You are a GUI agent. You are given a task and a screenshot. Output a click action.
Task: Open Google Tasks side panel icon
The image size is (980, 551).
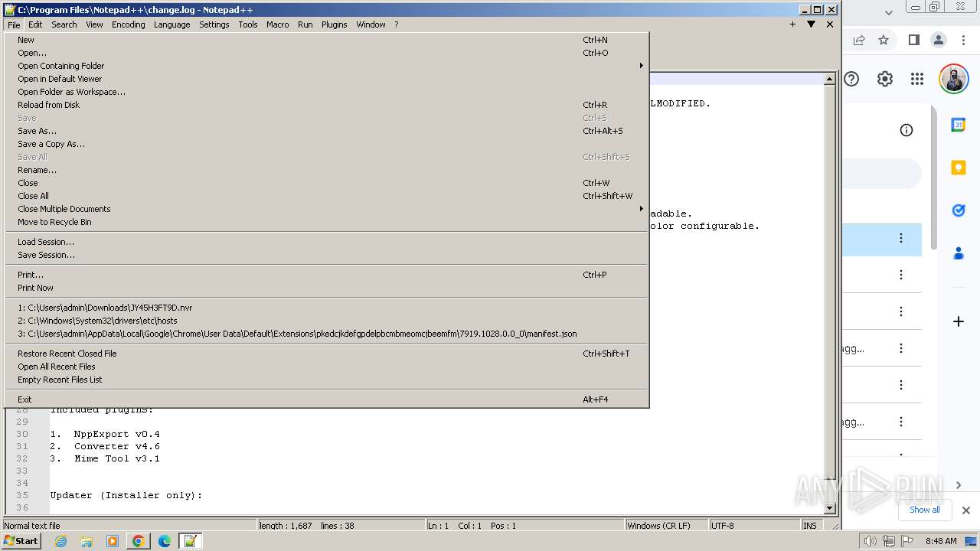959,210
